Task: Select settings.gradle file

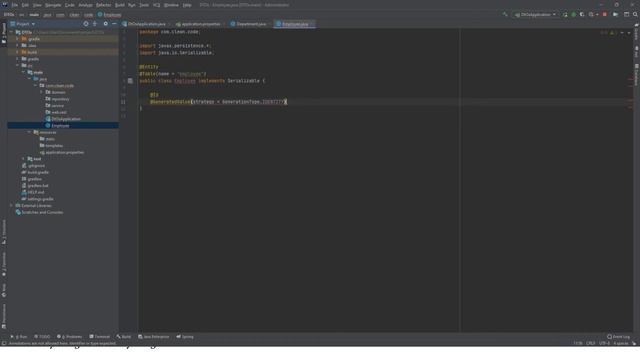Action: coord(38,199)
